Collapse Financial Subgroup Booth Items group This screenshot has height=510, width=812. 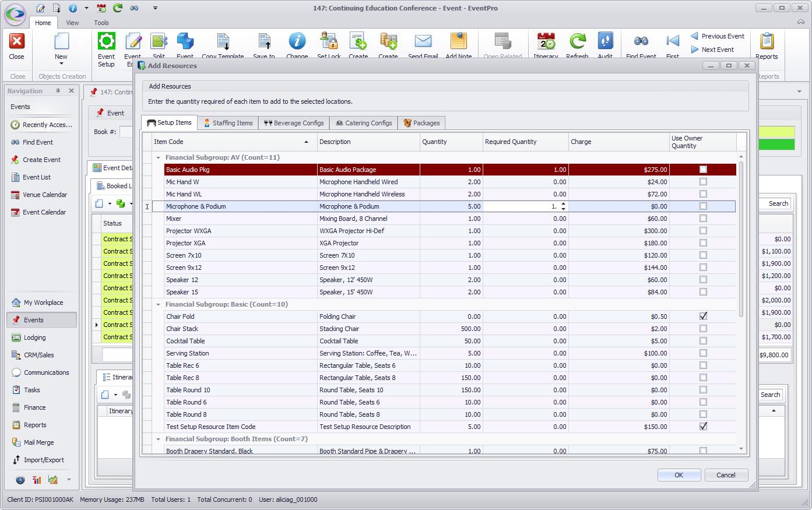tap(158, 439)
